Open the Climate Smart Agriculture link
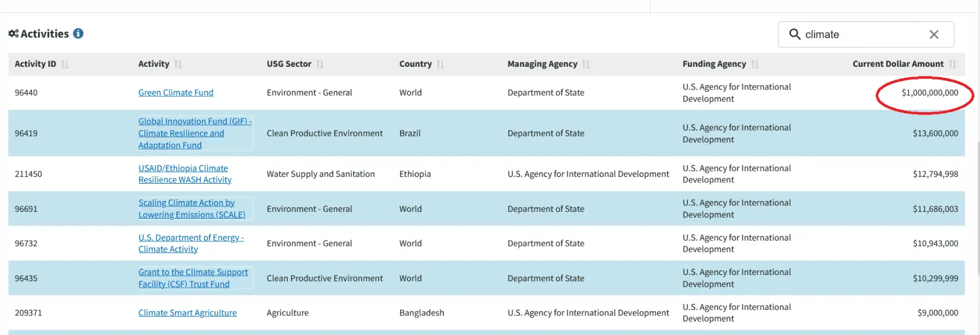 [x=187, y=313]
